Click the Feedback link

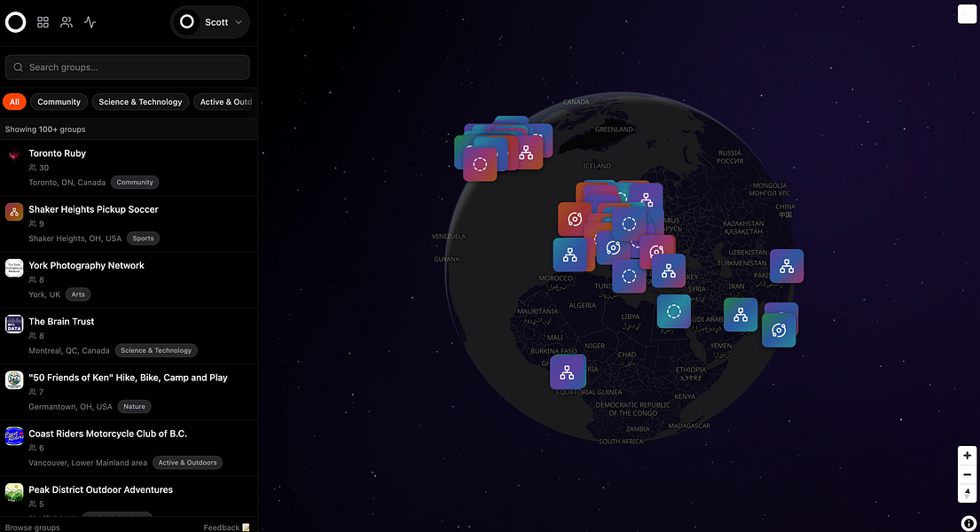point(226,528)
